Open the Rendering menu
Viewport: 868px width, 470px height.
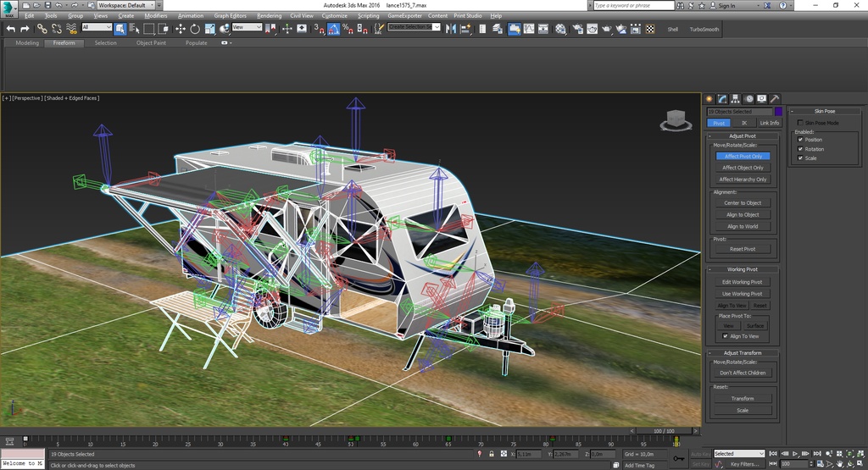(x=269, y=15)
